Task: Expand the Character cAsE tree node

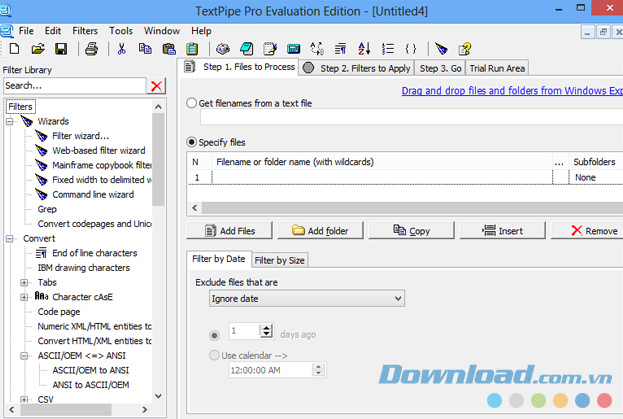Action: coord(24,297)
